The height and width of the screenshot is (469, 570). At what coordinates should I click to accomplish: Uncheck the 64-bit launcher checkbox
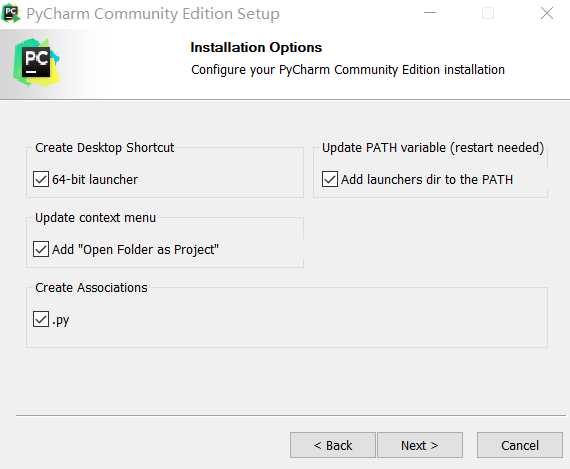(41, 179)
